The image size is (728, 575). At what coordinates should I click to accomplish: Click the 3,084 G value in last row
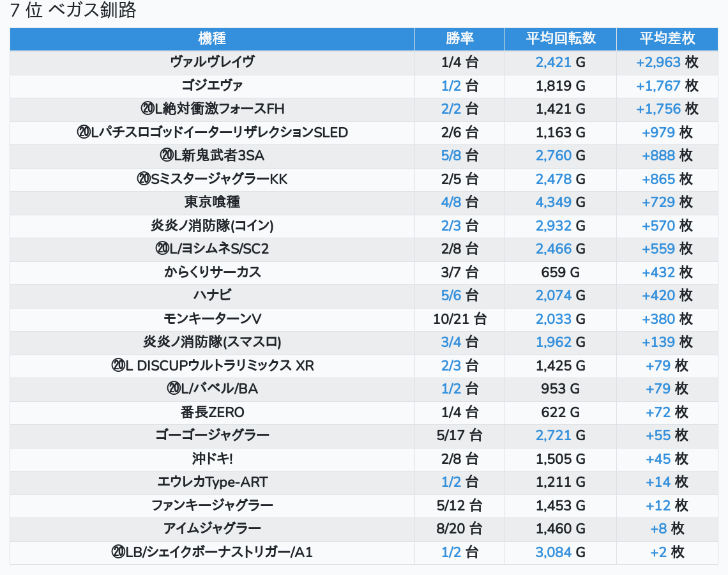click(x=560, y=552)
